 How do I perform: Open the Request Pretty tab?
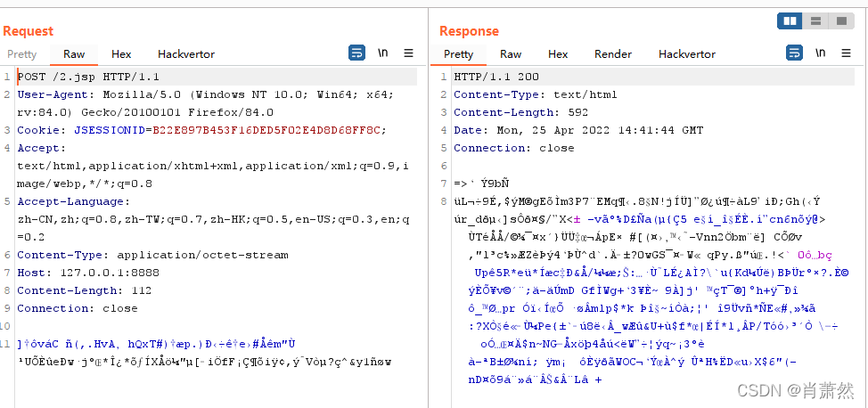tap(22, 54)
